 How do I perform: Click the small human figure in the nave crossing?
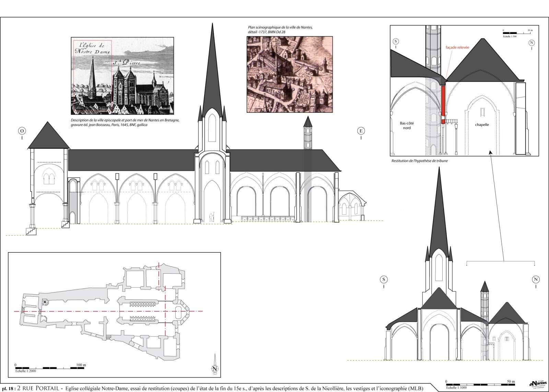tap(211, 217)
